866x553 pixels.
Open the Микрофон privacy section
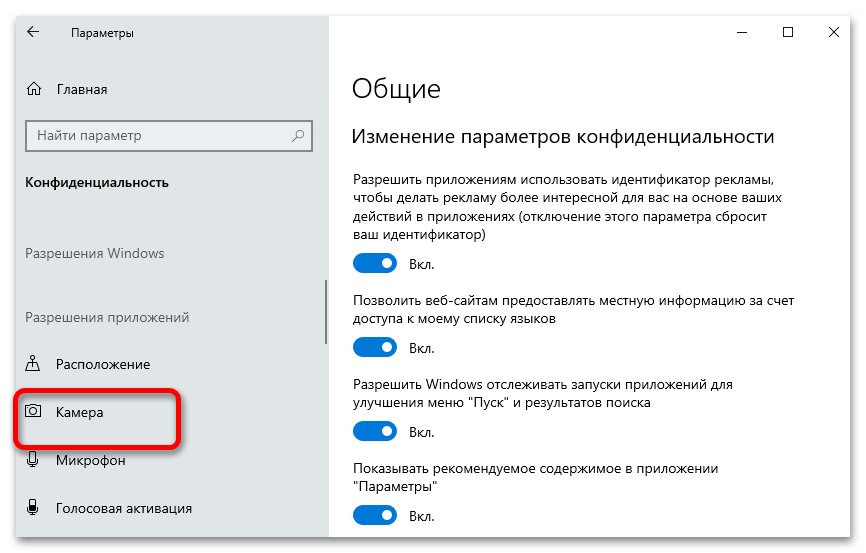[x=91, y=460]
